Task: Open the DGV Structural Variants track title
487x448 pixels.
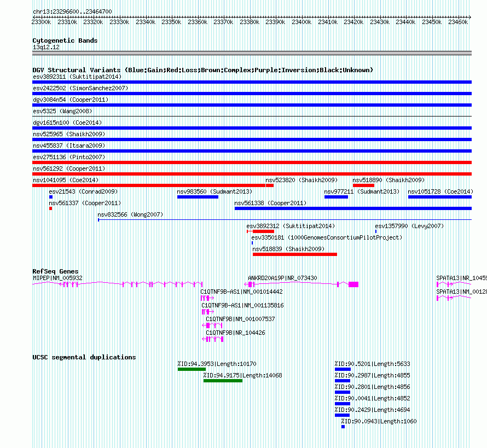Action: pyautogui.click(x=203, y=70)
